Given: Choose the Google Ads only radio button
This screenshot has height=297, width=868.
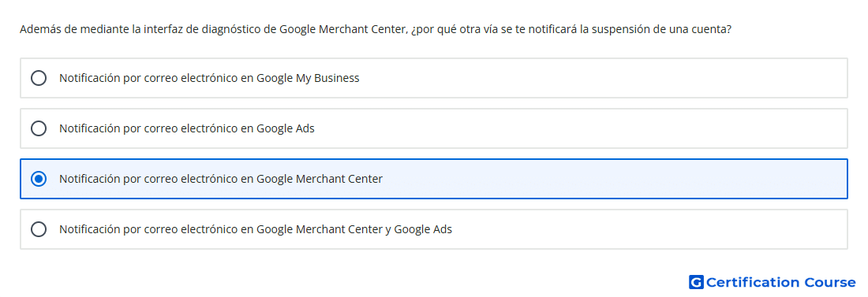Looking at the screenshot, I should (x=39, y=128).
